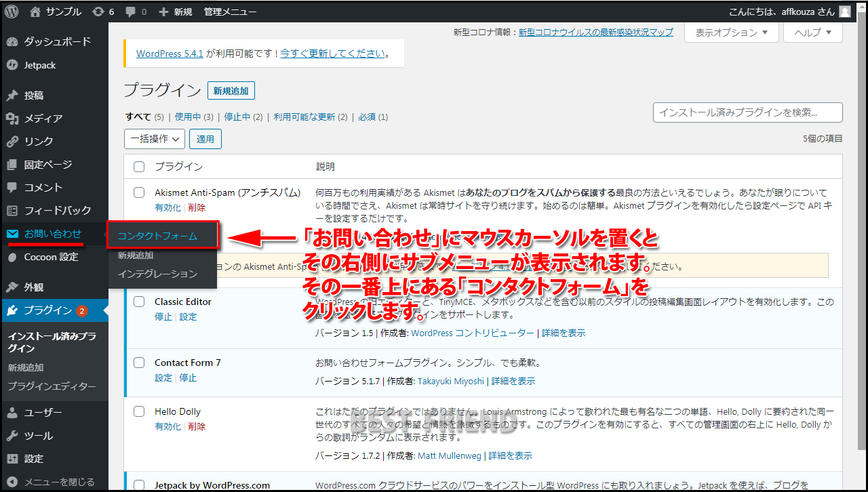Open the WordPress 5.4.1 link
Viewport: 868px width, 492px height.
[170, 54]
